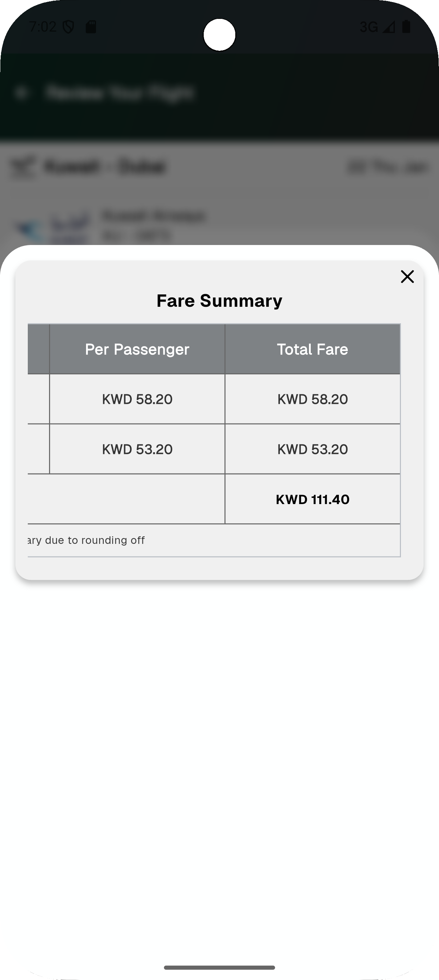The width and height of the screenshot is (439, 980).
Task: Tap the SD card status icon
Action: tap(91, 27)
